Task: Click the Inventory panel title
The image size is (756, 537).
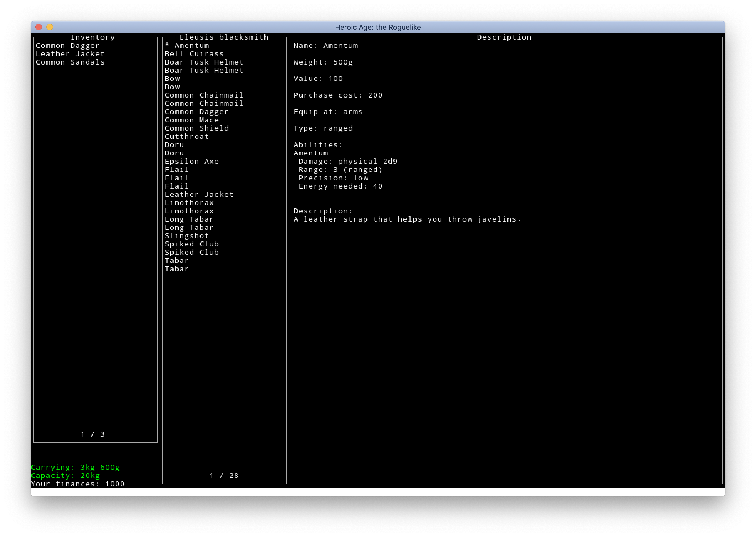Action: tap(93, 37)
